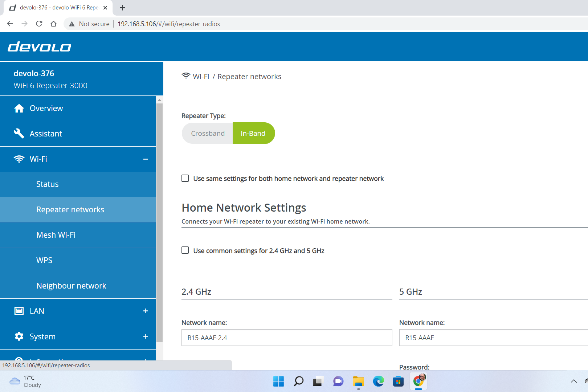Check common settings for 2.4 GHz and 5 GHz
This screenshot has height=392, width=588.
click(185, 250)
